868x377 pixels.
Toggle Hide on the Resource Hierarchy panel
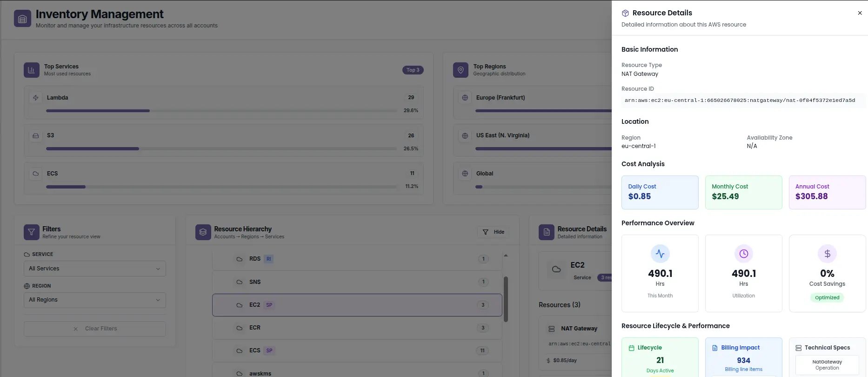tap(493, 232)
